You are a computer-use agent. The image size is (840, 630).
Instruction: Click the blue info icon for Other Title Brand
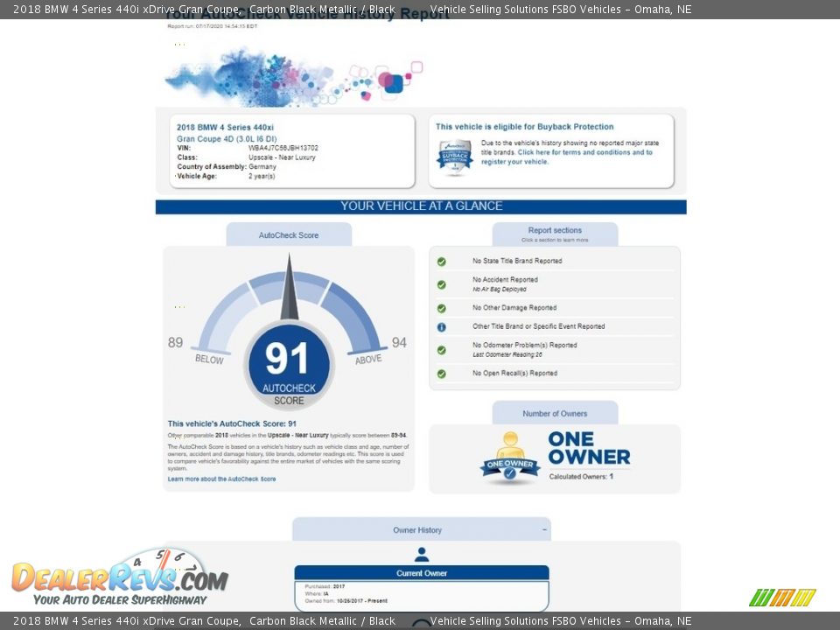442,327
